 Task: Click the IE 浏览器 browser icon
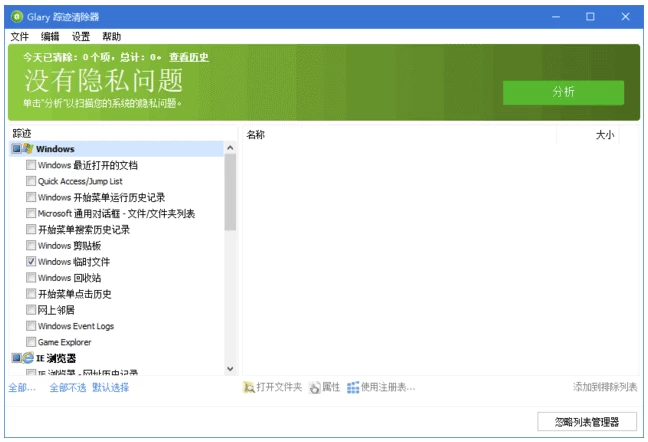click(x=28, y=357)
